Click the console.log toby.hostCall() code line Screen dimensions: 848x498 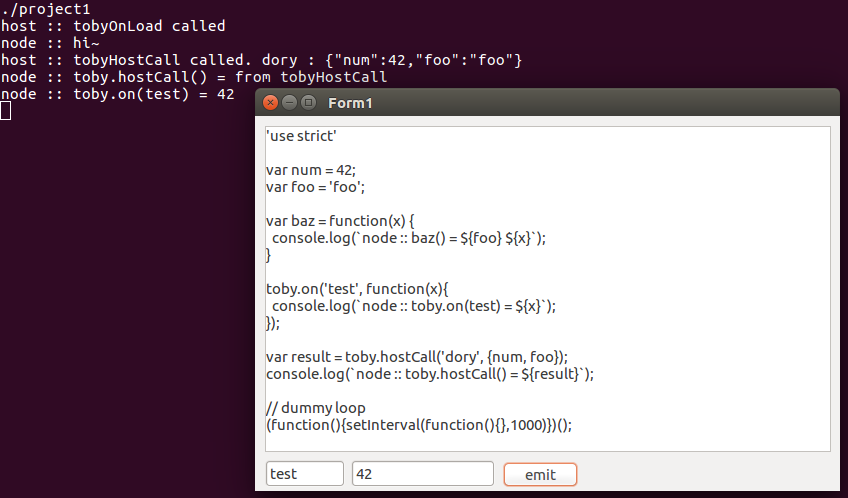pyautogui.click(x=430, y=374)
